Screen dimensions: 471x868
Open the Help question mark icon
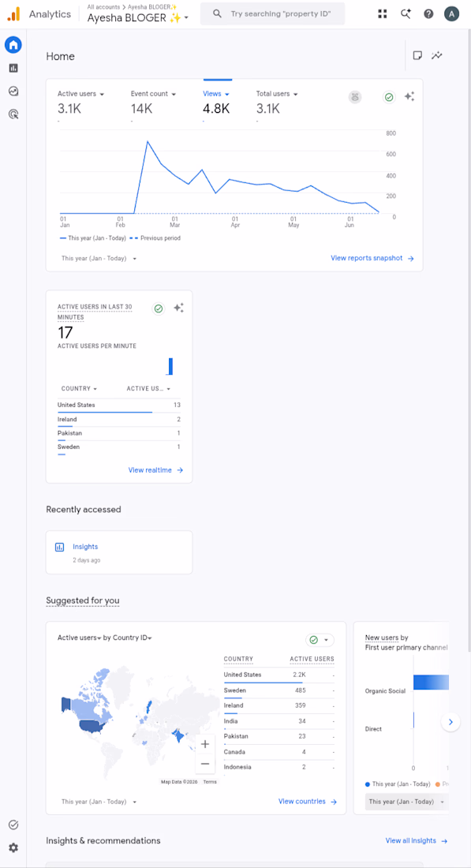(x=428, y=14)
